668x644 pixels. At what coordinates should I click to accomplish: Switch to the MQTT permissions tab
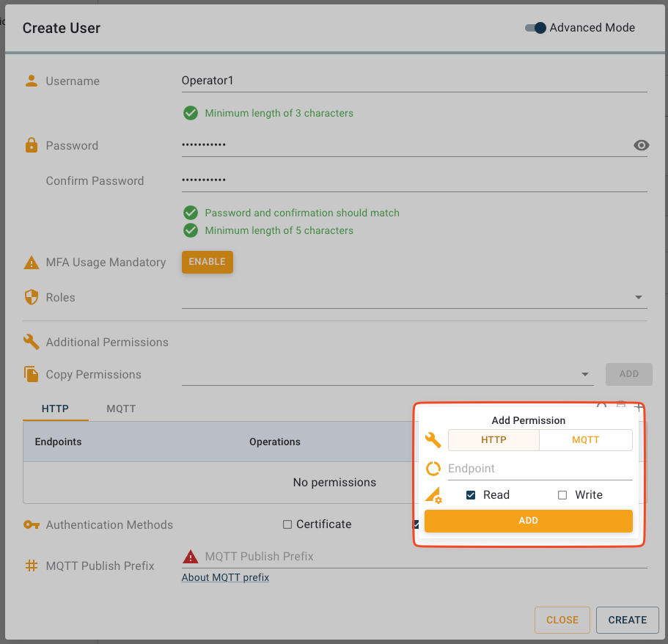(x=121, y=409)
